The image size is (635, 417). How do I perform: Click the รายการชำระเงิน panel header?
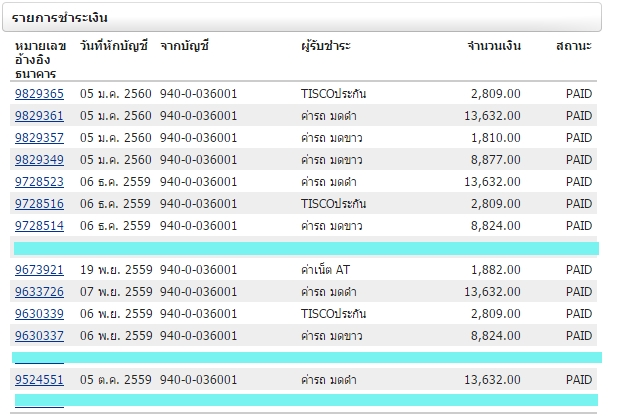point(302,17)
